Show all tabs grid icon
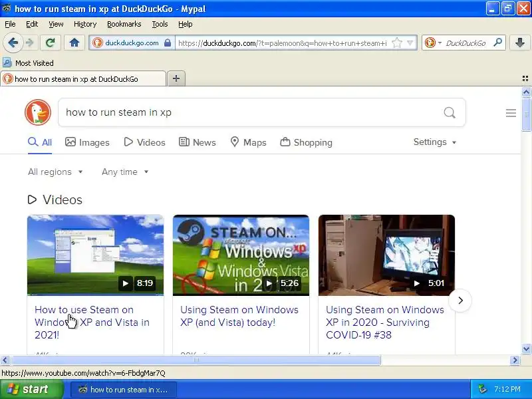Screen dimensions: 532x399 click(525, 78)
